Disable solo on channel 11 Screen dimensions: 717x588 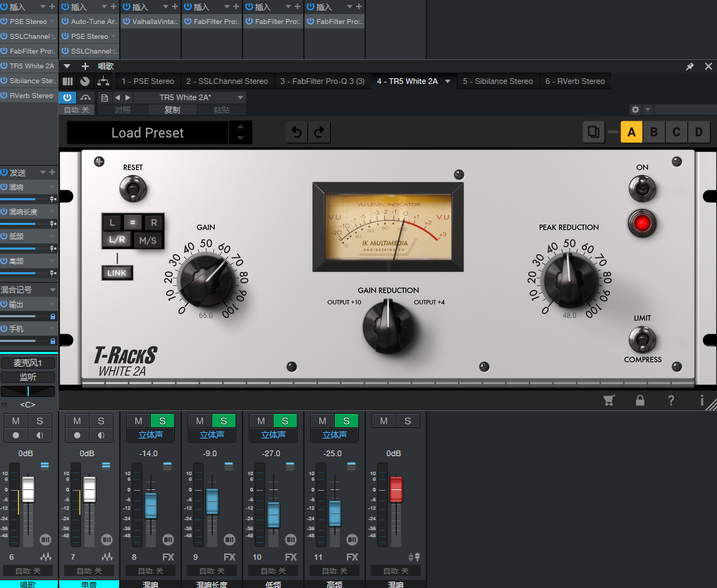346,421
